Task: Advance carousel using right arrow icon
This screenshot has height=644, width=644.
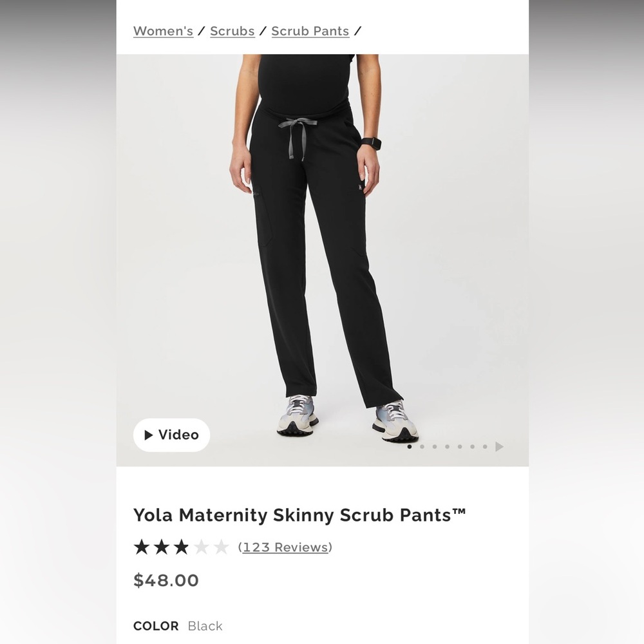Action: tap(498, 446)
